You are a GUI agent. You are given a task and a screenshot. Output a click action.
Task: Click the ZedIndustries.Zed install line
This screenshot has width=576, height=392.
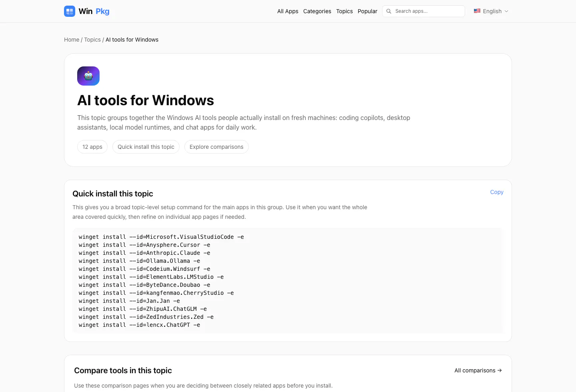146,317
